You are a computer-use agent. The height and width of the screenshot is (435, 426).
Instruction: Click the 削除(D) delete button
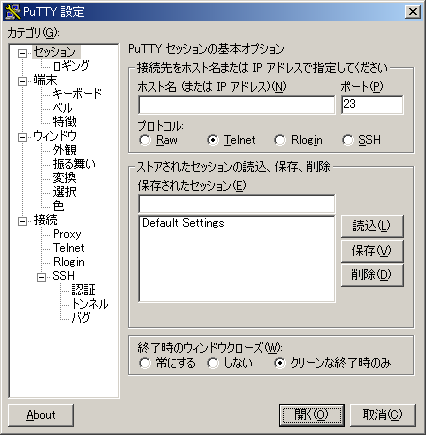tap(372, 275)
